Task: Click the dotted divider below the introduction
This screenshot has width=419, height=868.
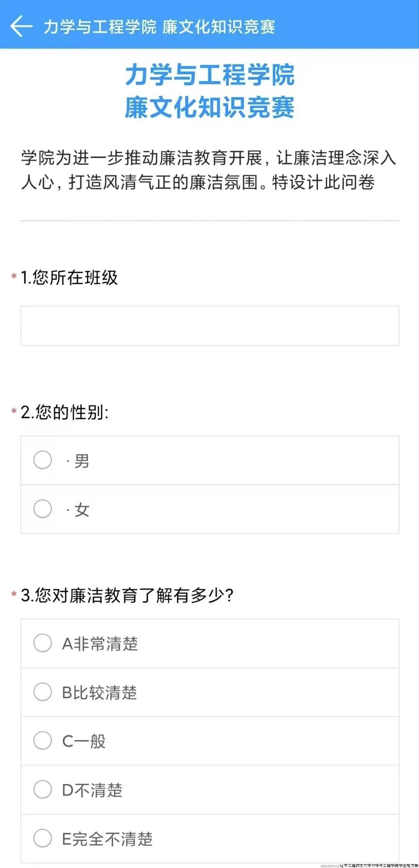Action: point(209,220)
